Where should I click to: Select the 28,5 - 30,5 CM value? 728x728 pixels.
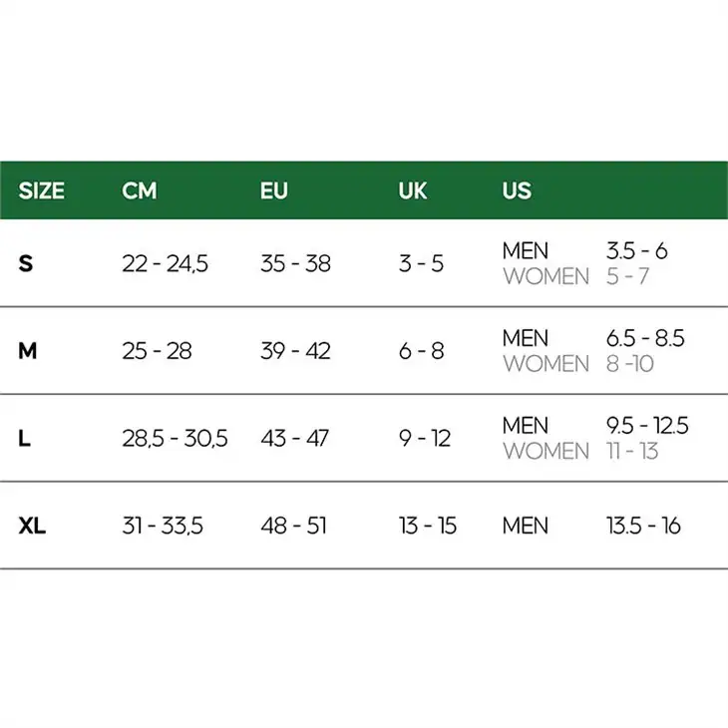pyautogui.click(x=175, y=439)
